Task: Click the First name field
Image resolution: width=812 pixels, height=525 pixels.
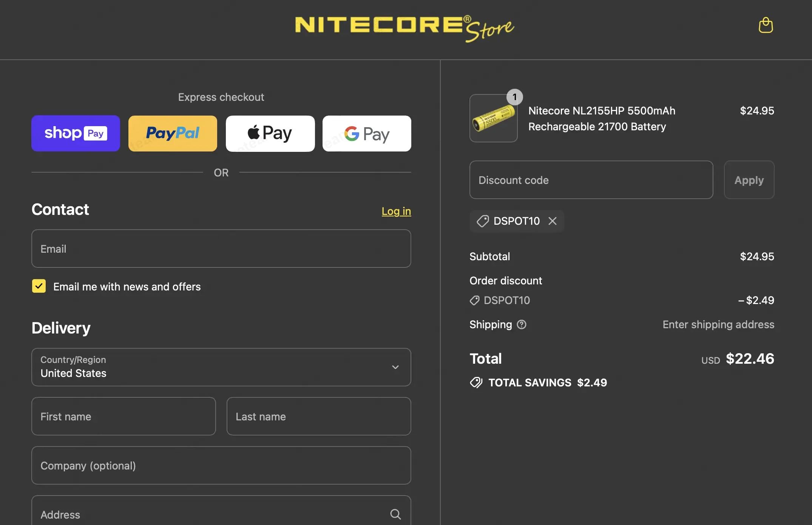Action: (123, 416)
